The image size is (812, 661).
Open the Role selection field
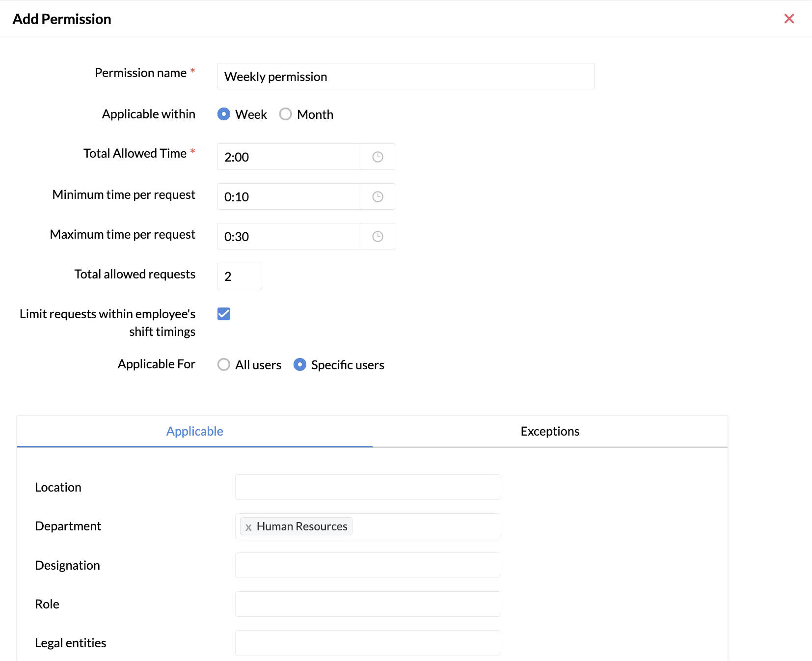click(x=368, y=604)
